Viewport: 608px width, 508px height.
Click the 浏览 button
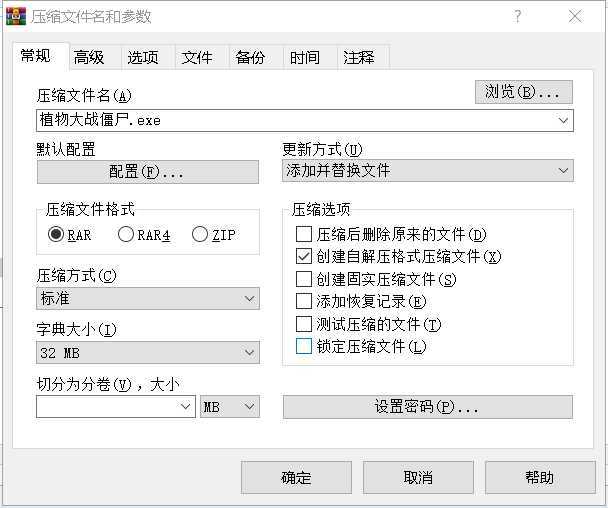pos(523,92)
